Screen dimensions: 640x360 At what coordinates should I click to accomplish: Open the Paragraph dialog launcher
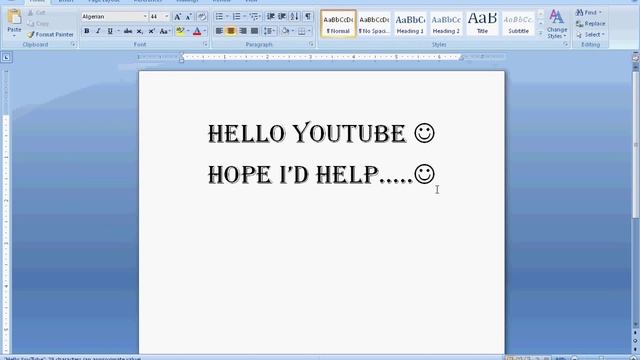click(x=311, y=44)
